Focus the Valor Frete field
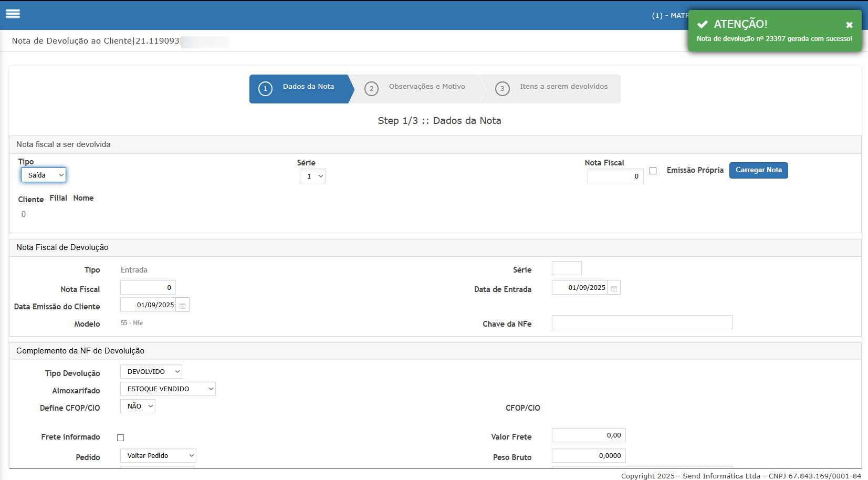Screen dimensions: 868x480 point(589,435)
